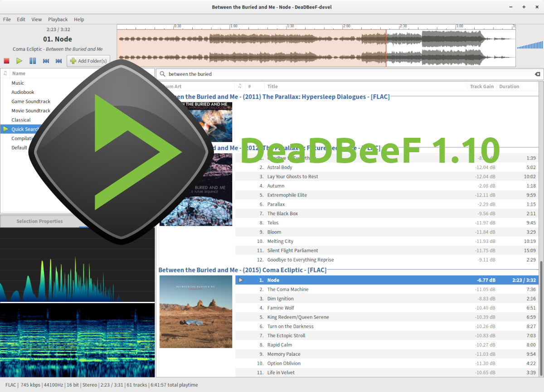Skip to next track with fast-forward icon

(x=58, y=61)
